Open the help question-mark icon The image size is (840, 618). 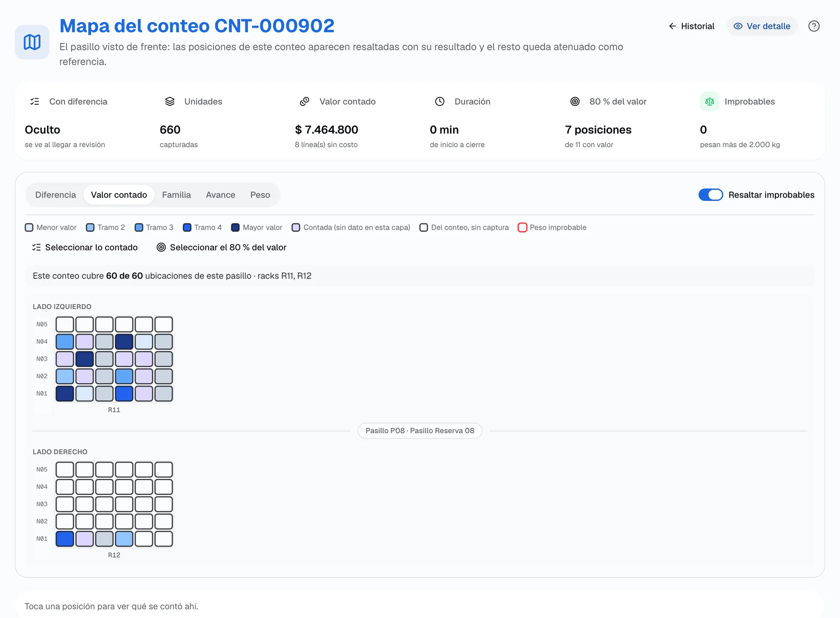814,26
